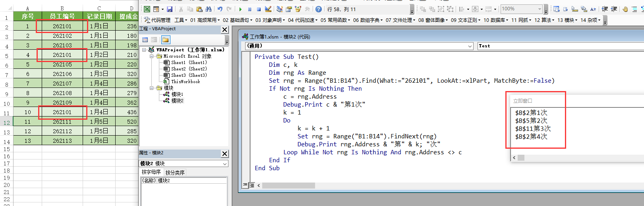644x206 pixels.
Task: Click the Align Lefts icon
Action: [x=462, y=9]
